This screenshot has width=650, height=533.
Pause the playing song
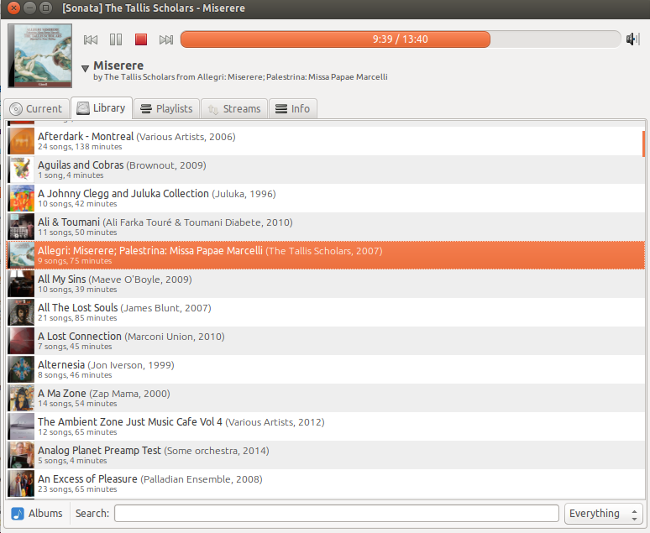[x=116, y=40]
